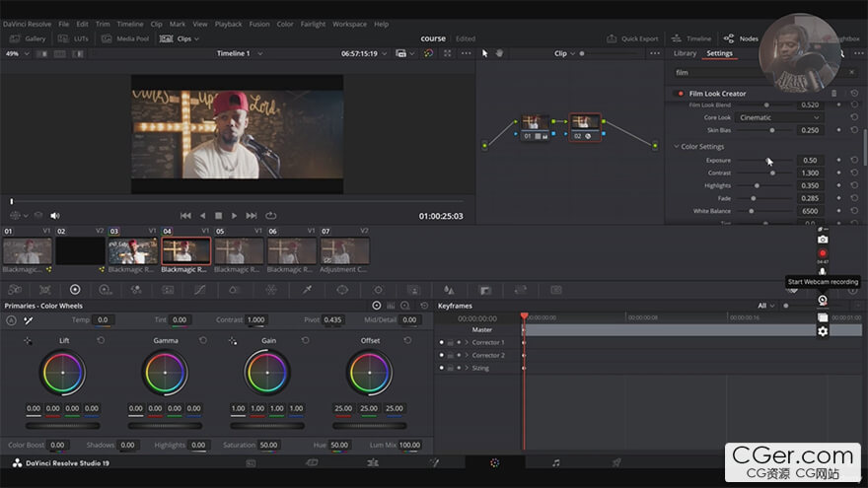Select clip 04 thumbnail in the clip strip
The width and height of the screenshot is (868, 488).
point(186,251)
